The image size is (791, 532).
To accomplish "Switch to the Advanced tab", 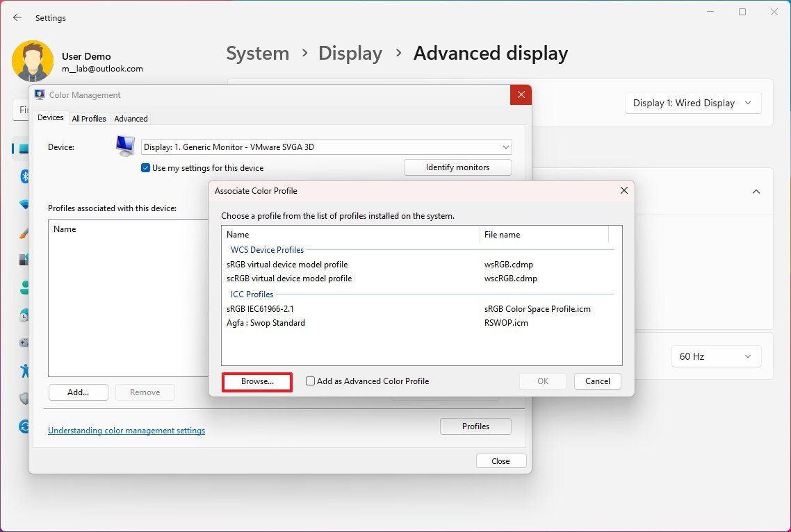I will click(x=131, y=118).
